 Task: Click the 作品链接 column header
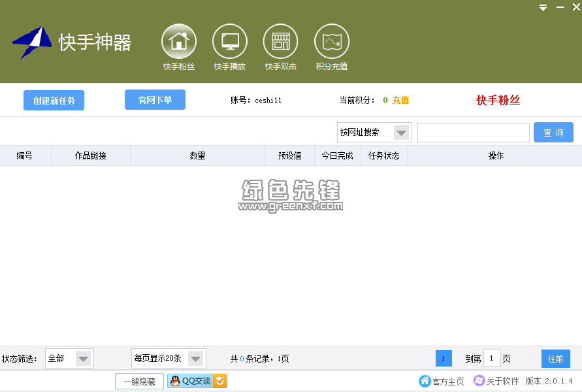coord(91,155)
